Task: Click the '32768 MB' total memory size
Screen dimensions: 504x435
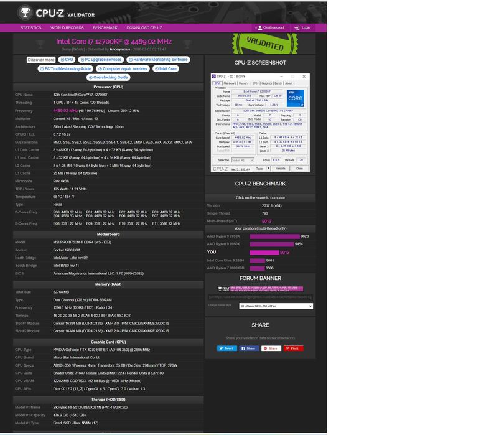Action: coord(61,292)
